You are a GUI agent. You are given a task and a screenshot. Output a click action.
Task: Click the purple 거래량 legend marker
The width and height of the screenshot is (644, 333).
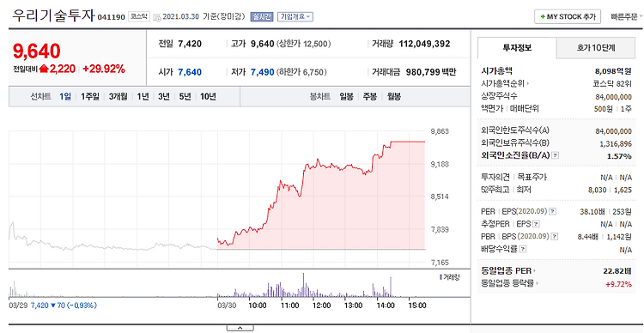(x=440, y=277)
